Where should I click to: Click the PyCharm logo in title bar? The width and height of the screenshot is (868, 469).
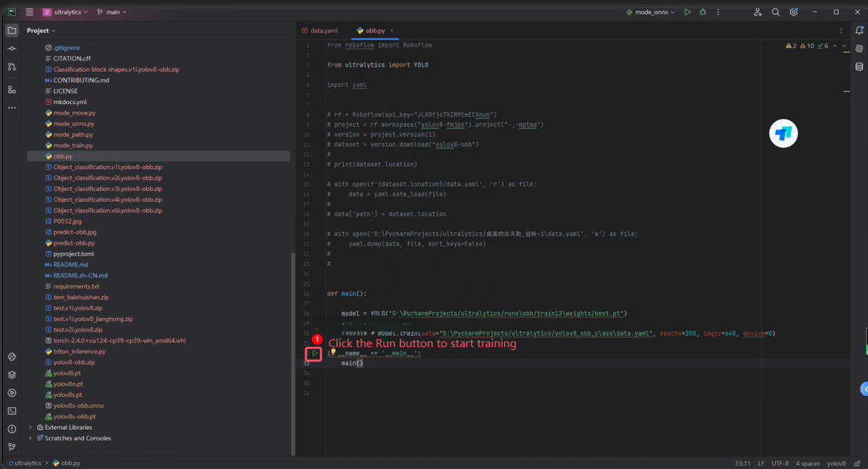[x=11, y=12]
